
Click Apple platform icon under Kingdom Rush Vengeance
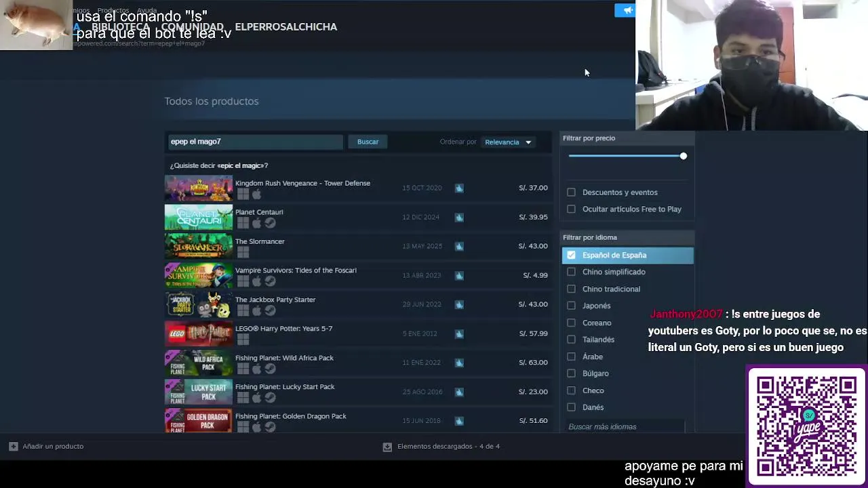256,195
